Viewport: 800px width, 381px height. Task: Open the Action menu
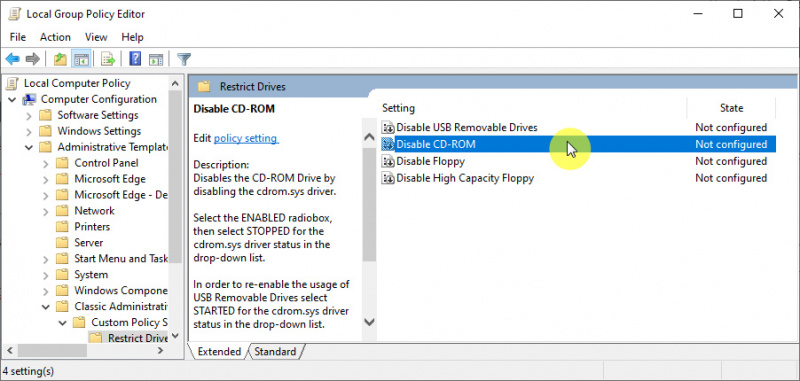(x=55, y=37)
